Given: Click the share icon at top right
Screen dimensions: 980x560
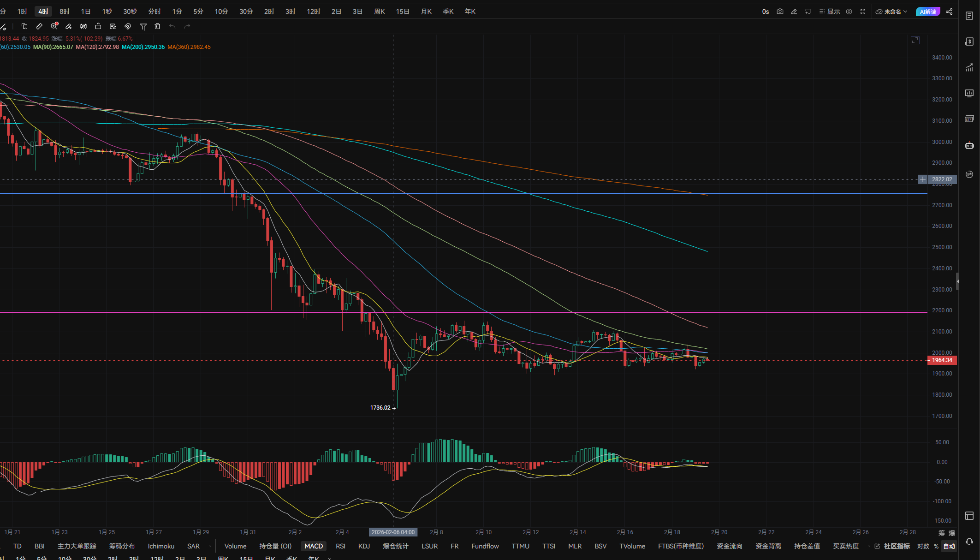Looking at the screenshot, I should click(x=949, y=12).
